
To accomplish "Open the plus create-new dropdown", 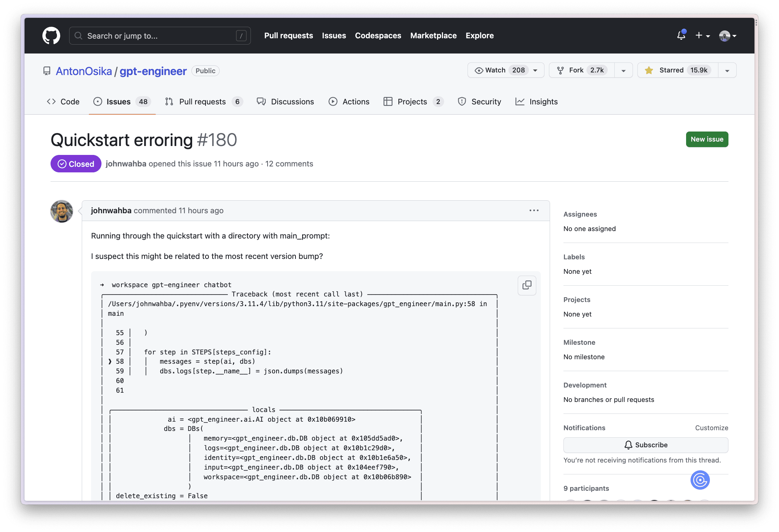I will 702,36.
